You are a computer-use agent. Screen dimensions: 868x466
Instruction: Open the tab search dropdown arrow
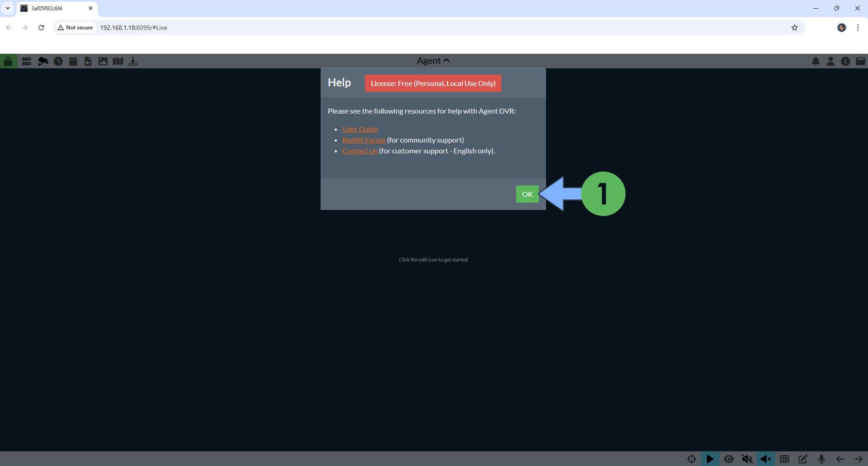pos(8,8)
